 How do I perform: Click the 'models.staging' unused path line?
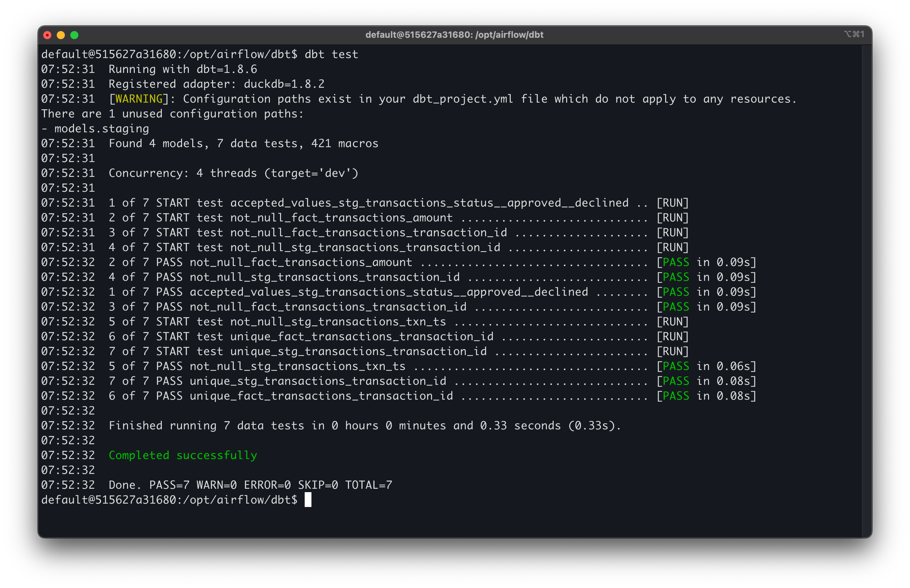pyautogui.click(x=101, y=129)
